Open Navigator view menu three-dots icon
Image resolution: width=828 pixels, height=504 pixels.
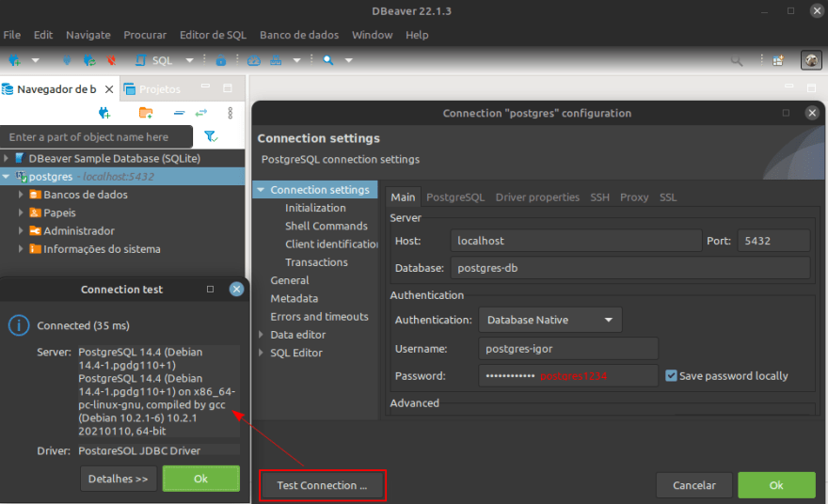click(230, 113)
